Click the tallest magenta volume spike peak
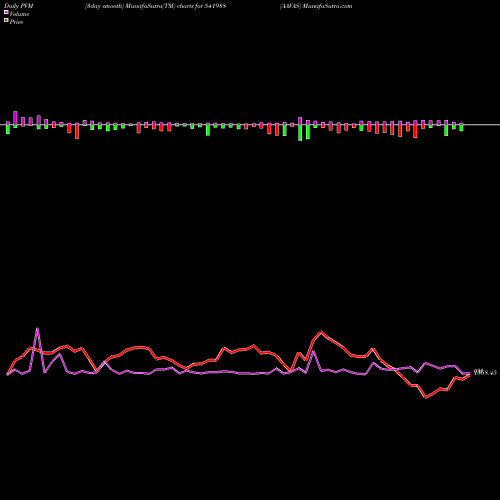 [x=37, y=328]
